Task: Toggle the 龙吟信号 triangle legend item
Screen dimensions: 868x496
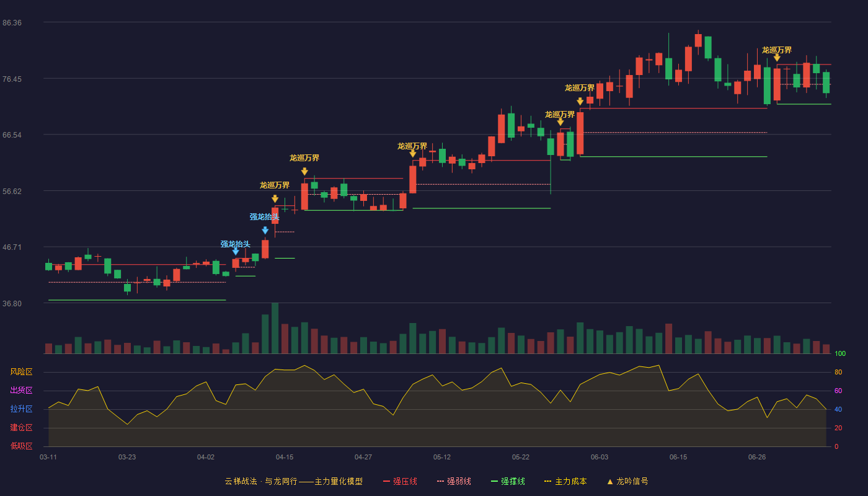Action: pyautogui.click(x=627, y=481)
